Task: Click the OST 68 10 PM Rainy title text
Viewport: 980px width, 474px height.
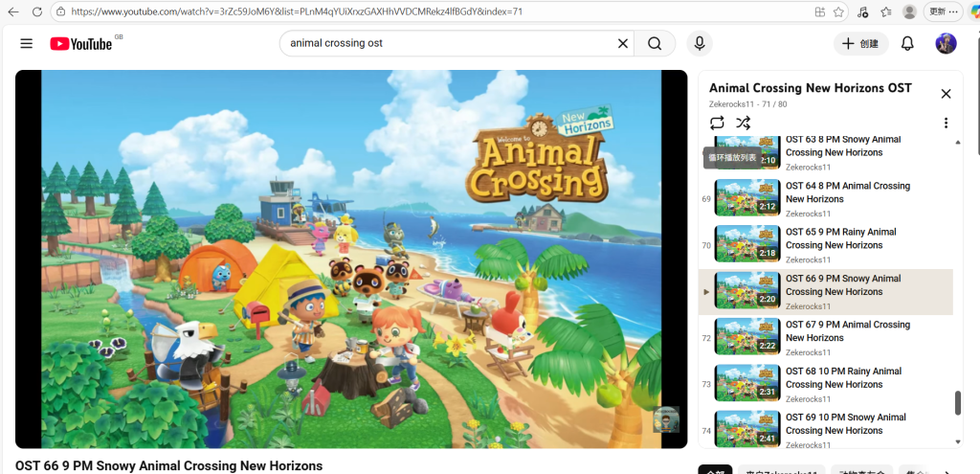Action: point(844,377)
